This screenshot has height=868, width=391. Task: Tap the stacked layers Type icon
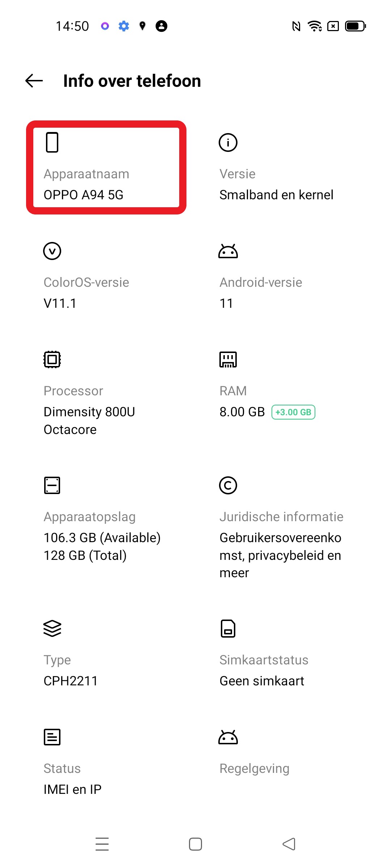(x=52, y=629)
